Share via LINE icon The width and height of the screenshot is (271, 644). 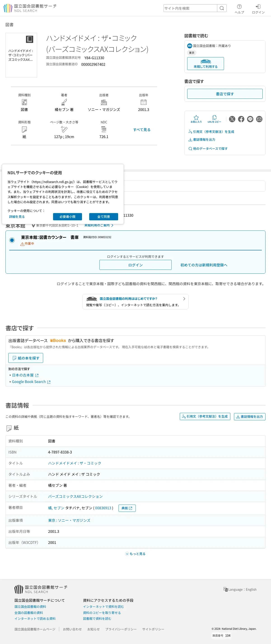(250, 119)
